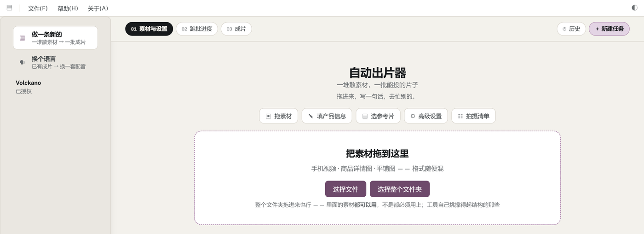Click the list icon in 选参考片 chip

pyautogui.click(x=365, y=116)
